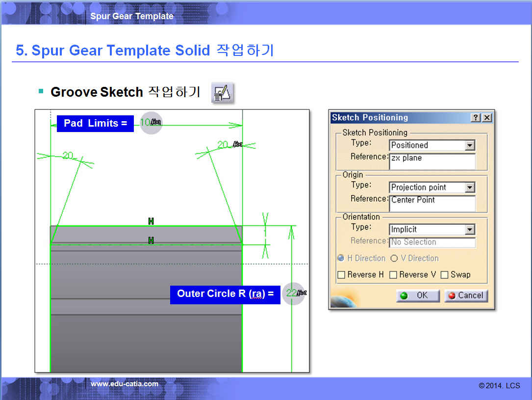Close the Sketch Positioning dialog

tap(486, 118)
